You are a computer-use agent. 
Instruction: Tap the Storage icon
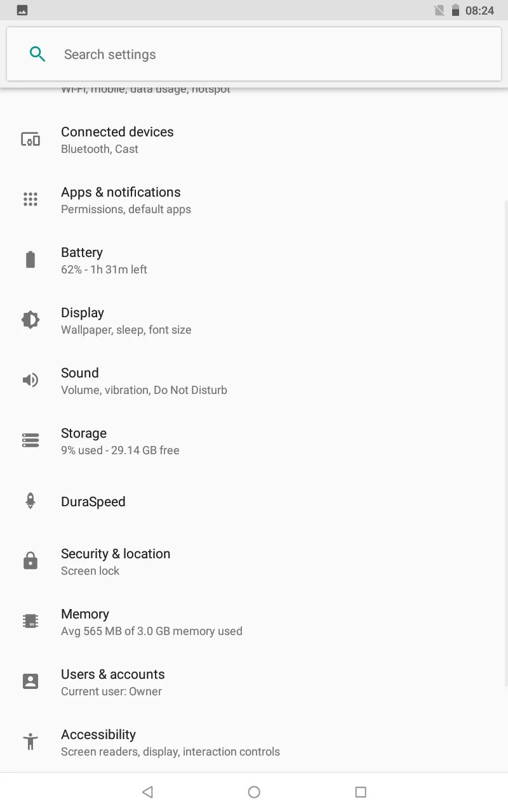[30, 440]
